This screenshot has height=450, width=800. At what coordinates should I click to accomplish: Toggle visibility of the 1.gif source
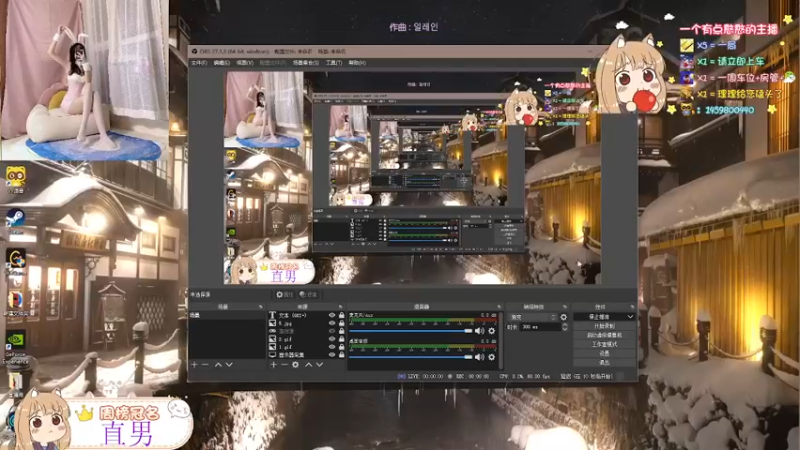[332, 346]
